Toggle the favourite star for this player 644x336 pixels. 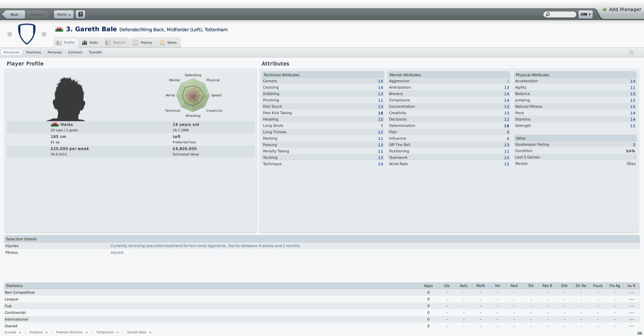pos(631,53)
